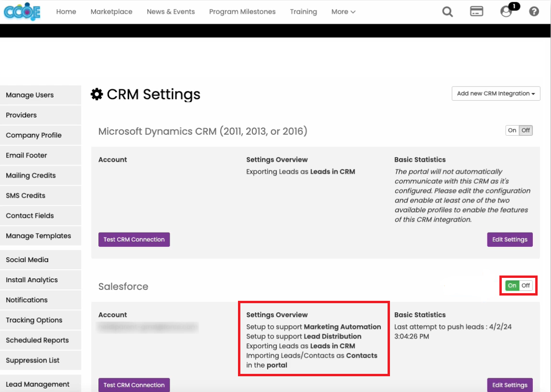Screen dimensions: 551x392
Task: Click the billing card icon in the top bar
Action: (x=476, y=11)
